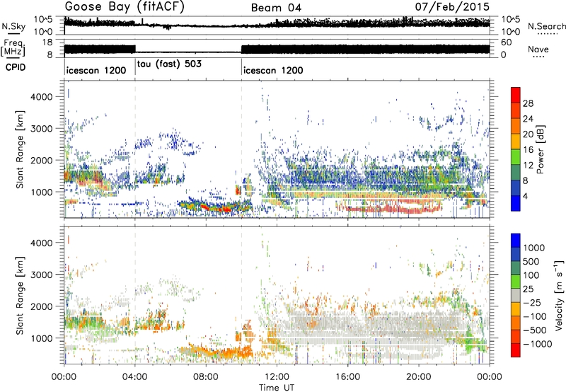The image size is (566, 392).
Task: Pick the light green 12–16 dB Power segment
Action: click(x=516, y=157)
